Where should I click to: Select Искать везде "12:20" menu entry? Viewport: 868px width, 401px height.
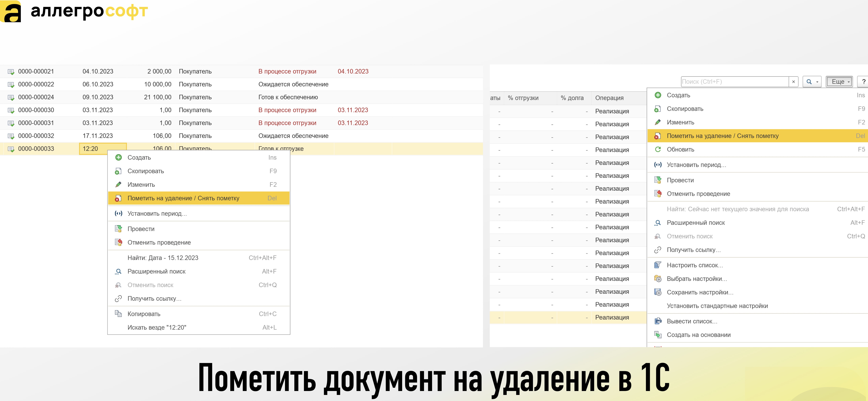click(199, 328)
